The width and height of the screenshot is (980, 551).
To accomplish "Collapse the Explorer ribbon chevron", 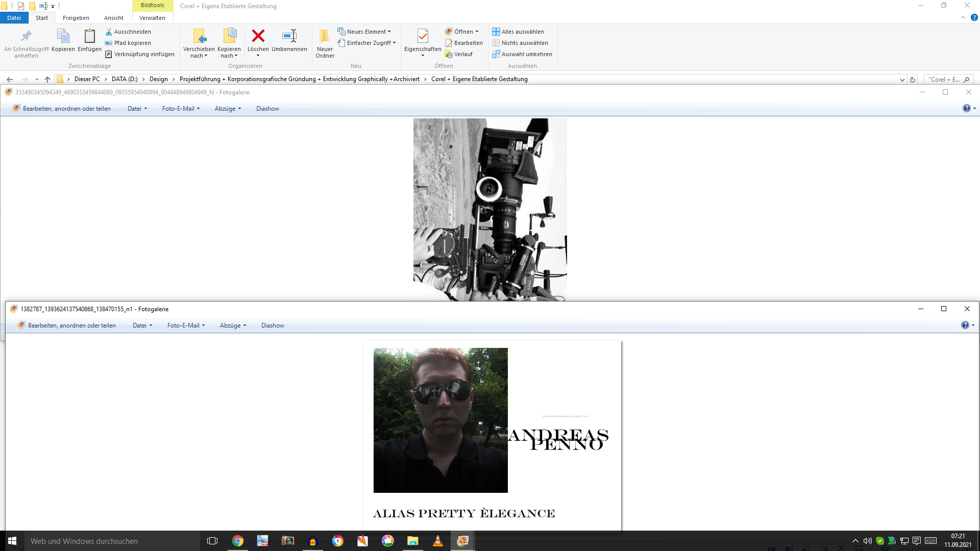I will [963, 17].
